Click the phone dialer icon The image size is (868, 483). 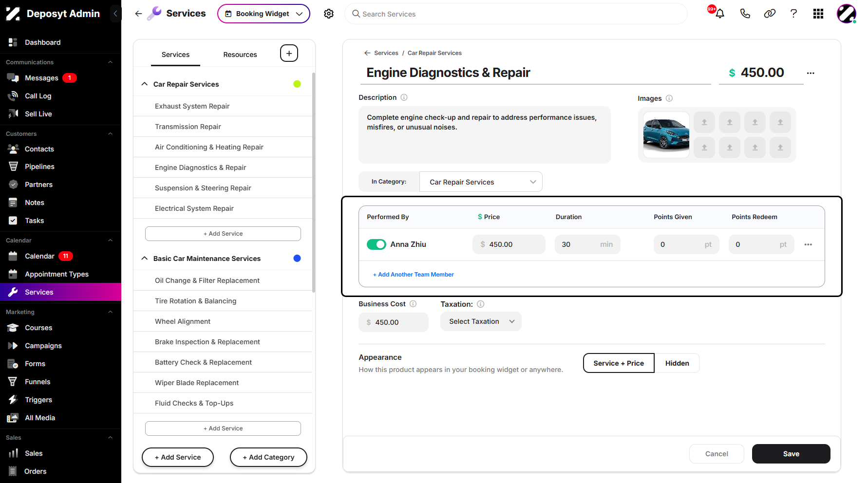745,14
